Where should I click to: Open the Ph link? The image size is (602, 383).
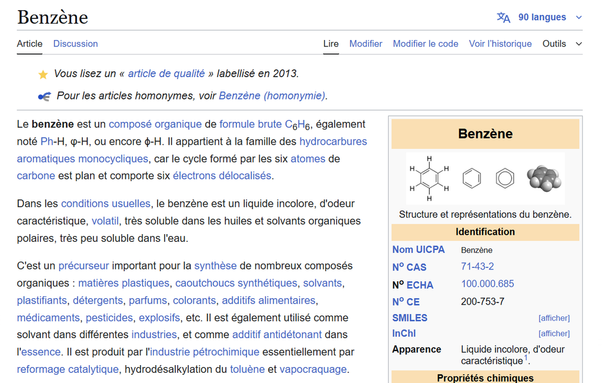pos(46,142)
